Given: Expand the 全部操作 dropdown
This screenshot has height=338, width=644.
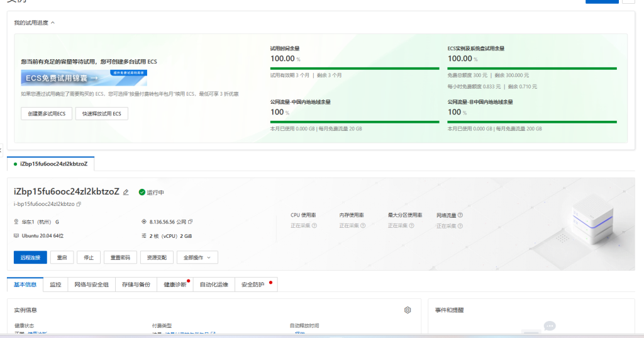Looking at the screenshot, I should (197, 257).
